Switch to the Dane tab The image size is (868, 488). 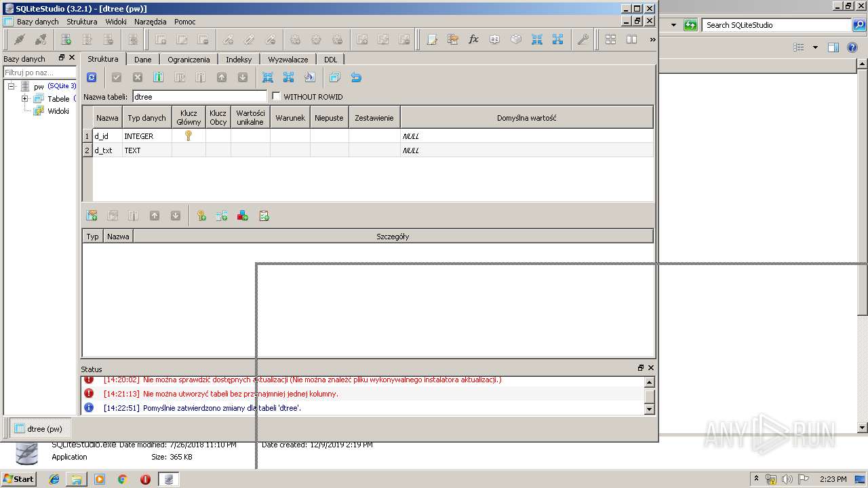(142, 60)
